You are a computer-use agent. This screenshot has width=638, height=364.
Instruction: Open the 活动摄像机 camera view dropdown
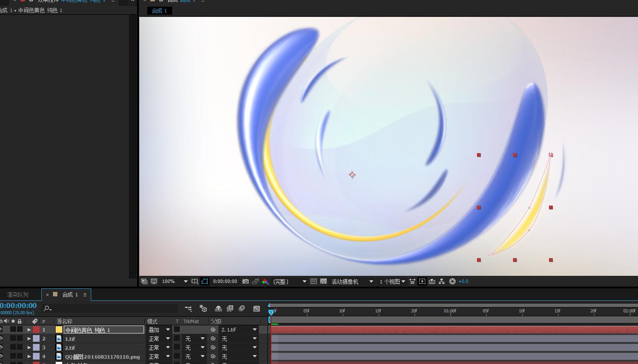[x=351, y=281]
